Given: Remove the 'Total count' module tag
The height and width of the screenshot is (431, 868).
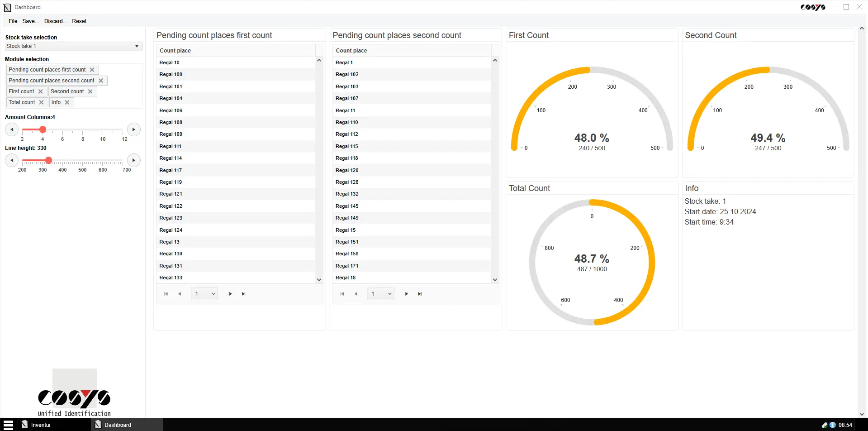Looking at the screenshot, I should 42,102.
